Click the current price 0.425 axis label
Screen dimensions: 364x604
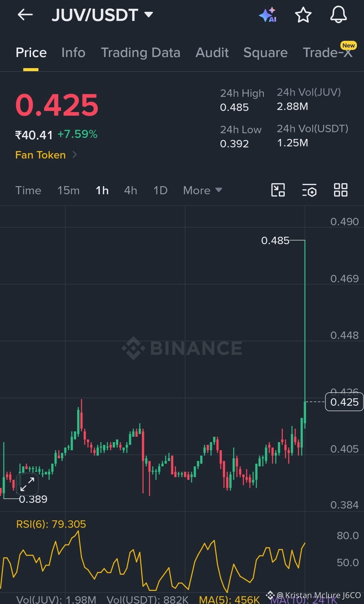pyautogui.click(x=344, y=402)
